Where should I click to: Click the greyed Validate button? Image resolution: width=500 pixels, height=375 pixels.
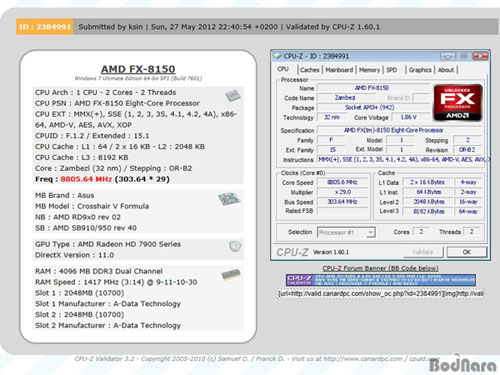423,252
